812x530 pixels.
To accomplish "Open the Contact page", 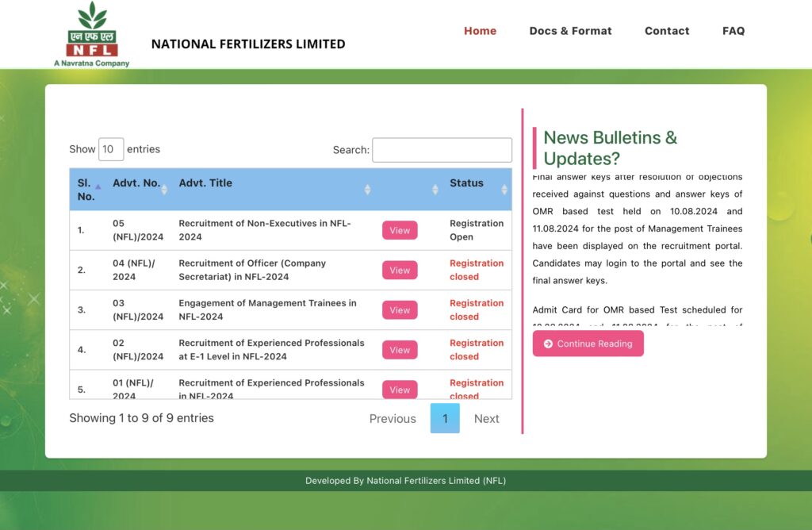I will (666, 31).
